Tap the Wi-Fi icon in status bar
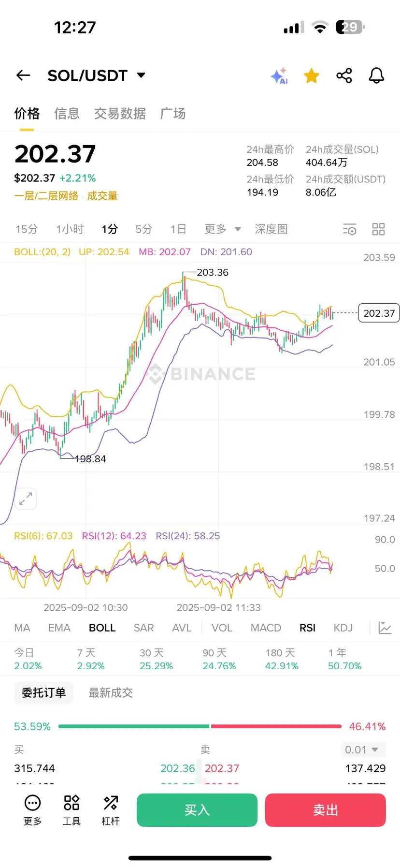The height and width of the screenshot is (868, 400). coord(319,27)
